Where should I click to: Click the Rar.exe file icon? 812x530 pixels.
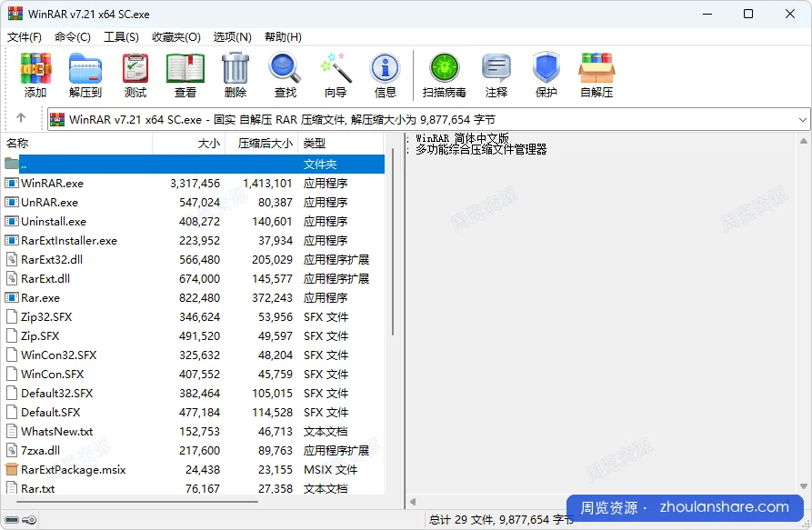coord(12,297)
